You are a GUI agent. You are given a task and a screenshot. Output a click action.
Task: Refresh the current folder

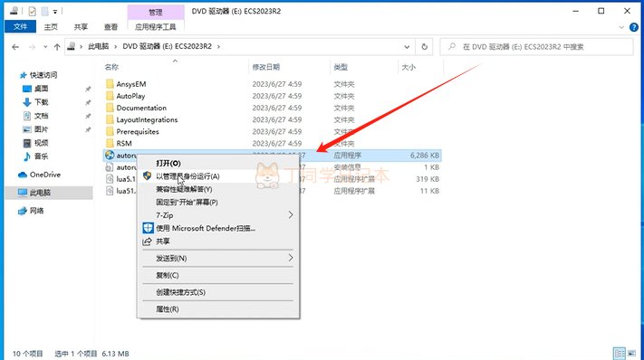click(424, 47)
